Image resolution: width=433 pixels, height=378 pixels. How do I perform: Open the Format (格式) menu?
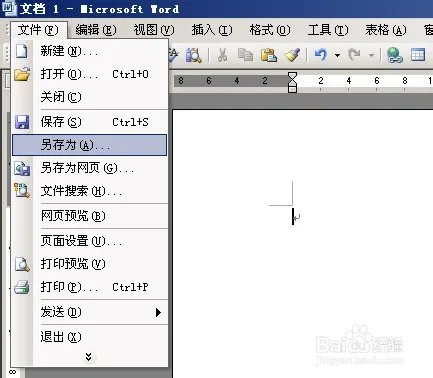click(x=270, y=30)
